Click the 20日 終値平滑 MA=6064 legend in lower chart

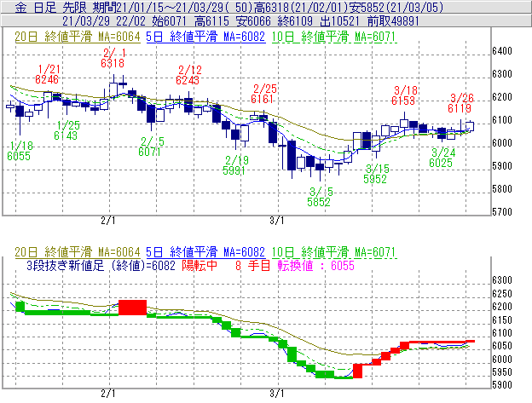pyautogui.click(x=78, y=252)
